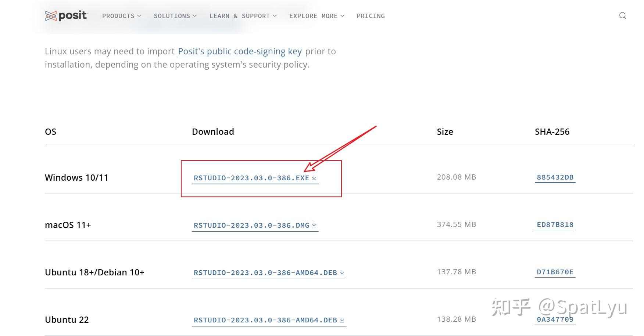Click the SHA-256 column header
This screenshot has width=644, height=336.
click(552, 132)
